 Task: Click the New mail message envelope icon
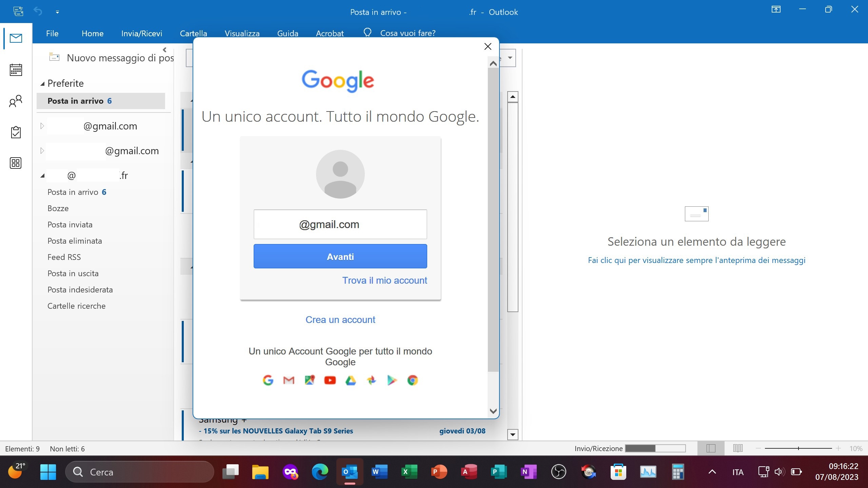pos(54,57)
